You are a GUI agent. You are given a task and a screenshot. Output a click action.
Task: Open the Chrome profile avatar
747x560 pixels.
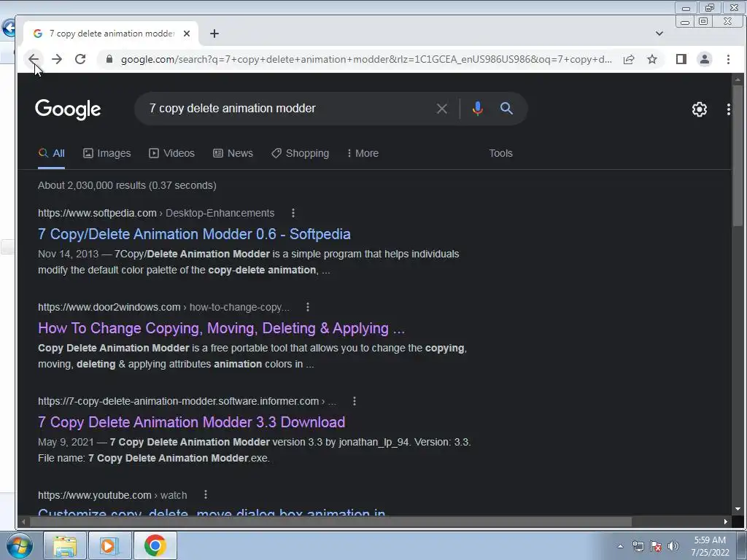[704, 59]
